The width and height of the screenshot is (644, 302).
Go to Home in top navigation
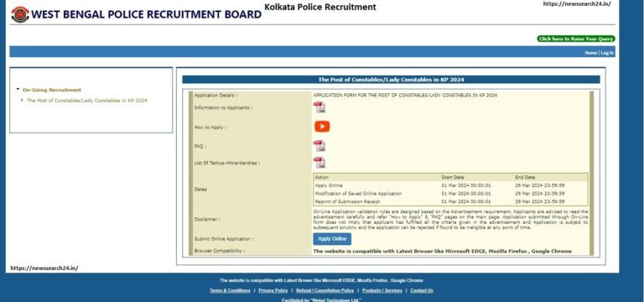pos(590,53)
